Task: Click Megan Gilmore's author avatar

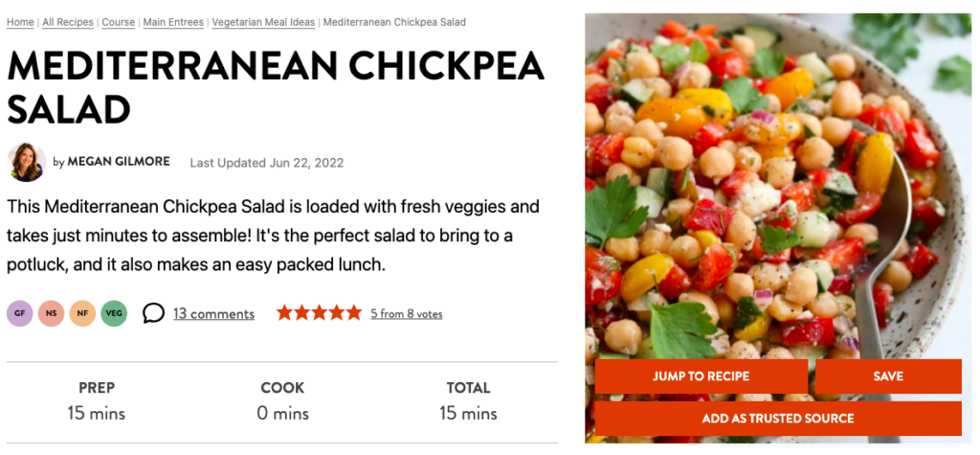Action: [x=26, y=162]
